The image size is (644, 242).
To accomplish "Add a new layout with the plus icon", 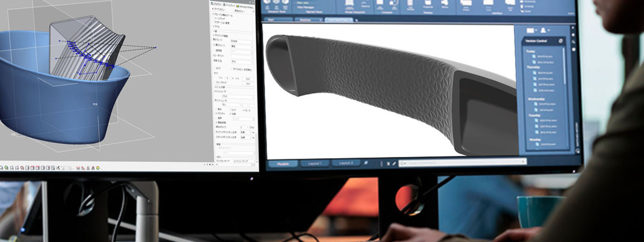I will (366, 163).
